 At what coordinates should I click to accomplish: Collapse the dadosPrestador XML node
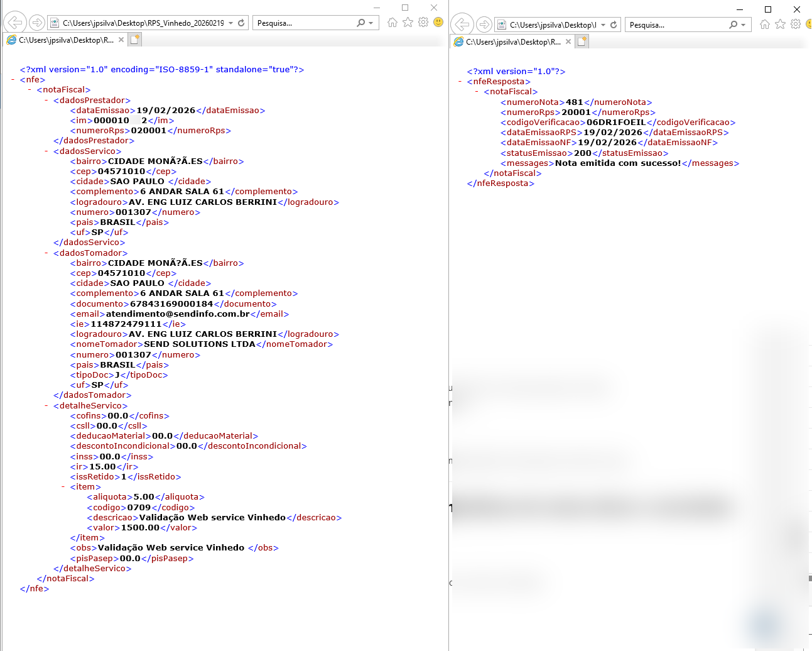[46, 101]
